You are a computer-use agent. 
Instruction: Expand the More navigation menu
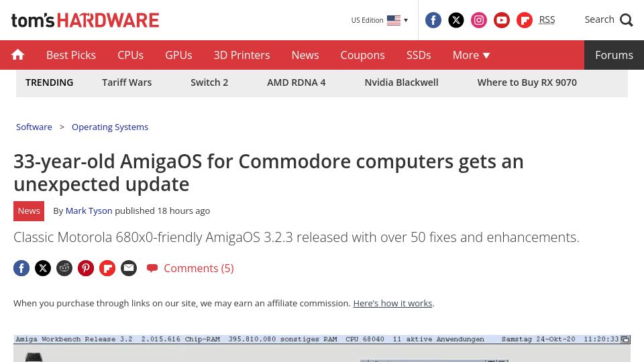(x=471, y=55)
